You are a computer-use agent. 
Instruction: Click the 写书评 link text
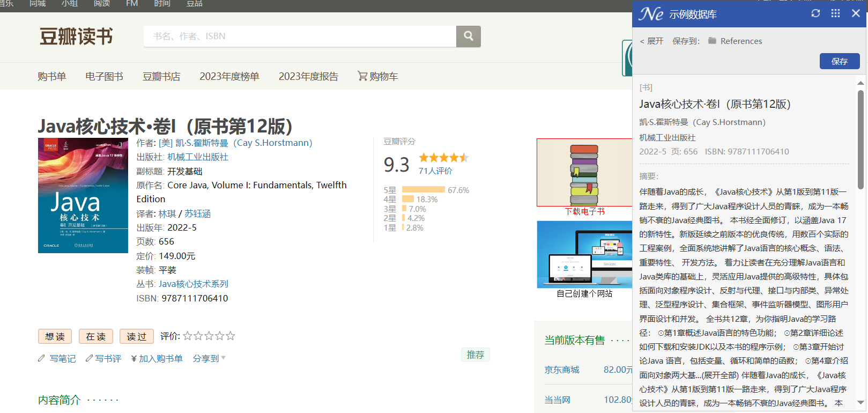click(108, 358)
